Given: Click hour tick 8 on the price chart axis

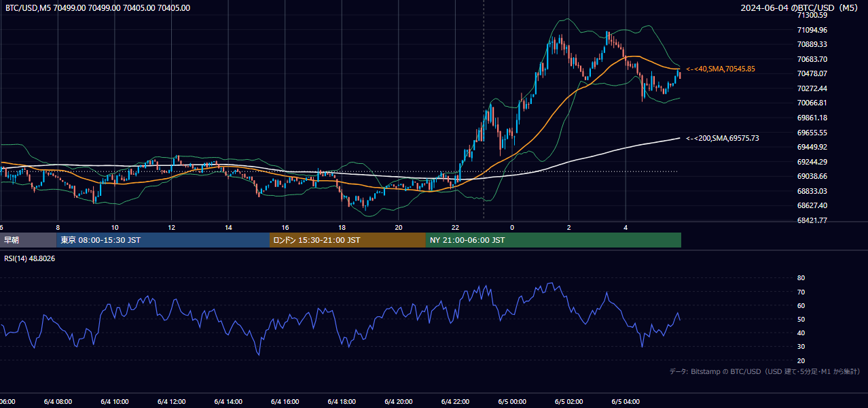Looking at the screenshot, I should pyautogui.click(x=58, y=228).
